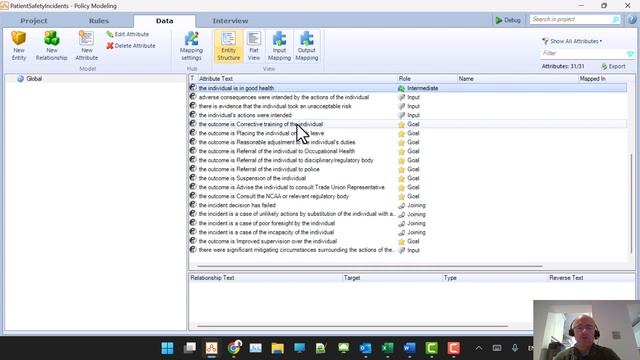
Task: Click the attribute Filter field
Action: pyautogui.click(x=584, y=53)
